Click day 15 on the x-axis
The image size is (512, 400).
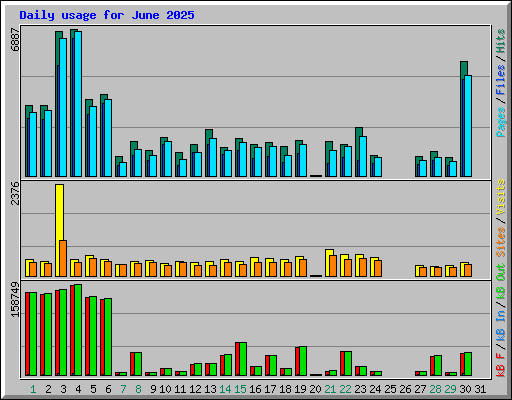coord(240,389)
